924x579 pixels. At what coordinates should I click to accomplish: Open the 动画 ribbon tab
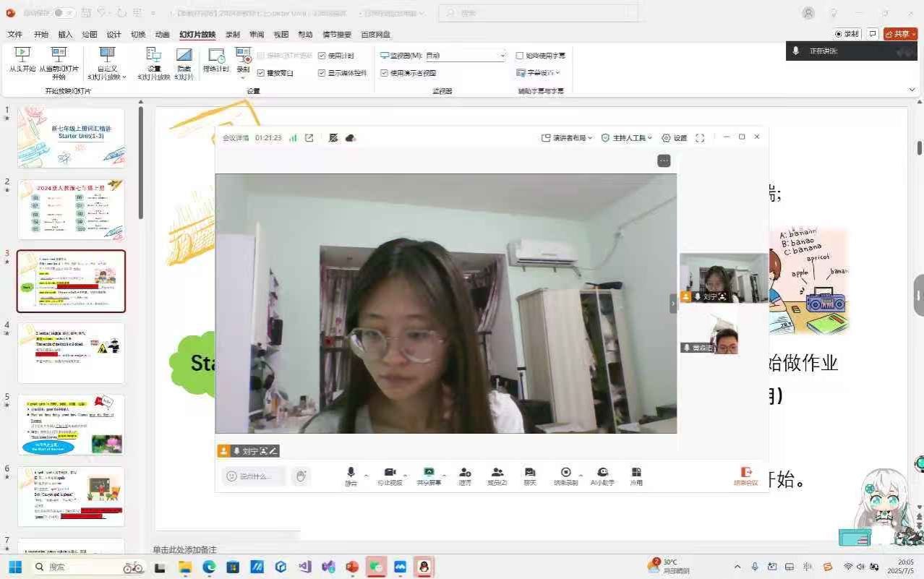(x=162, y=34)
